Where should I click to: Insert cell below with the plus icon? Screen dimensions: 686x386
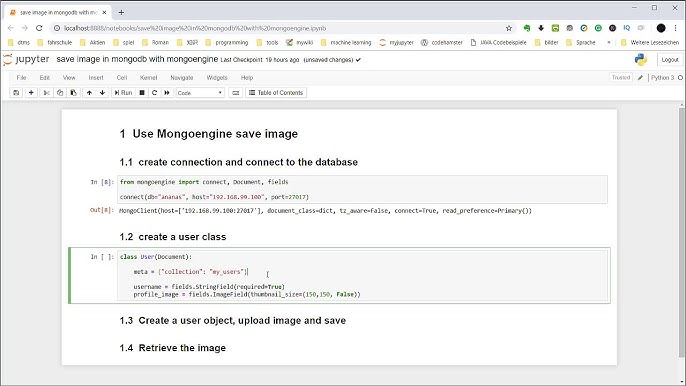(x=31, y=93)
